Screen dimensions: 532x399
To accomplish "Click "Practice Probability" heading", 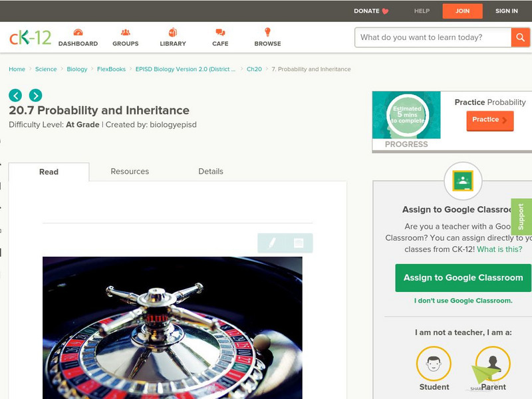I will 490,102.
